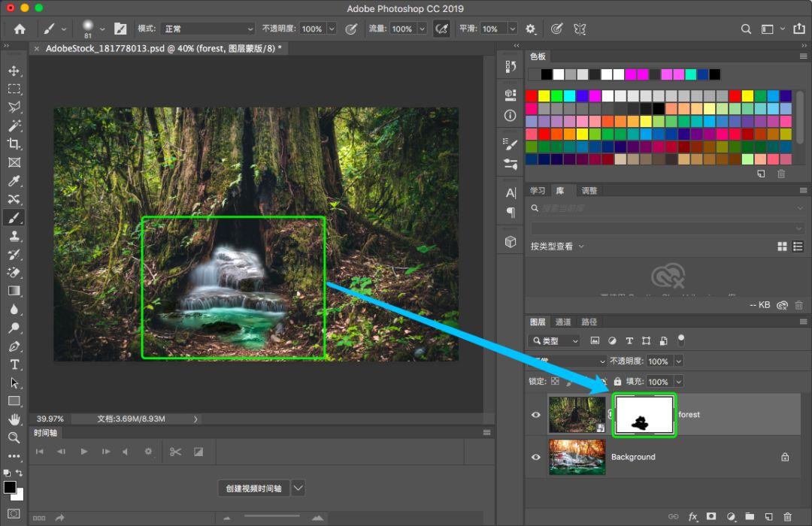The width and height of the screenshot is (812, 526).
Task: Pick the yellow swatch in color grid
Action: (x=544, y=96)
